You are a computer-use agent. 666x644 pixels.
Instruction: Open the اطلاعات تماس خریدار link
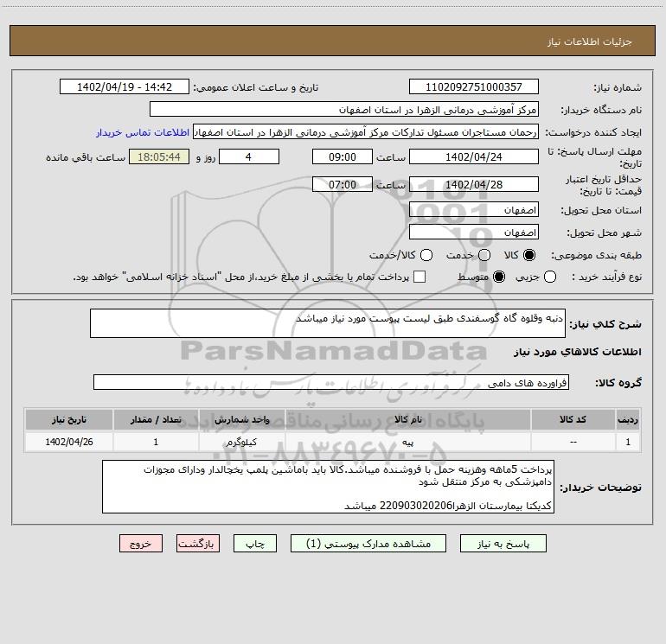pyautogui.click(x=143, y=132)
